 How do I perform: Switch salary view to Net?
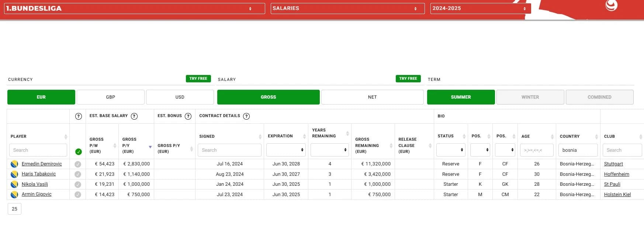(373, 97)
